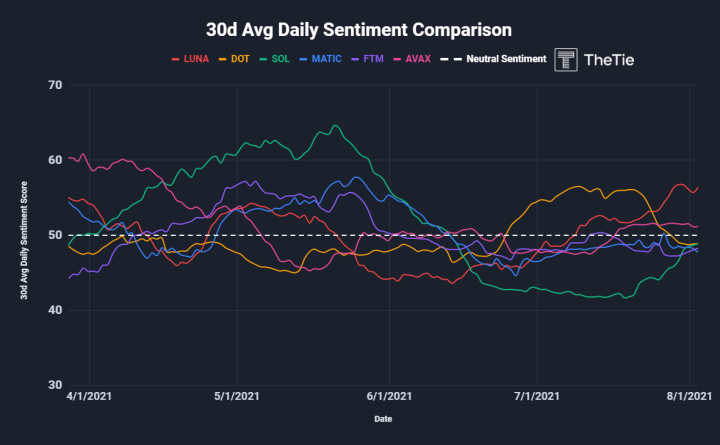Select the 4/1/2021 date axis label
Image resolution: width=720 pixels, height=445 pixels.
click(89, 396)
